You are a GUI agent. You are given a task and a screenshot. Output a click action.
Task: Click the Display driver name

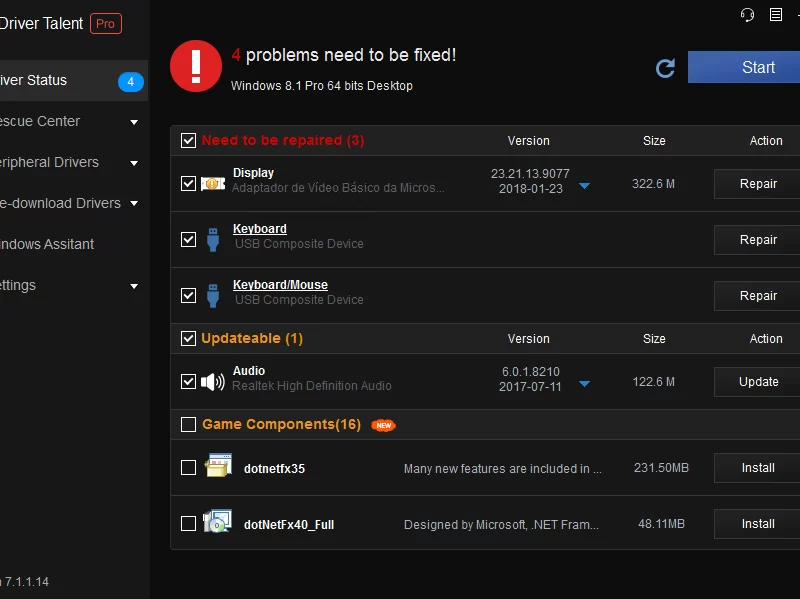pyautogui.click(x=253, y=173)
